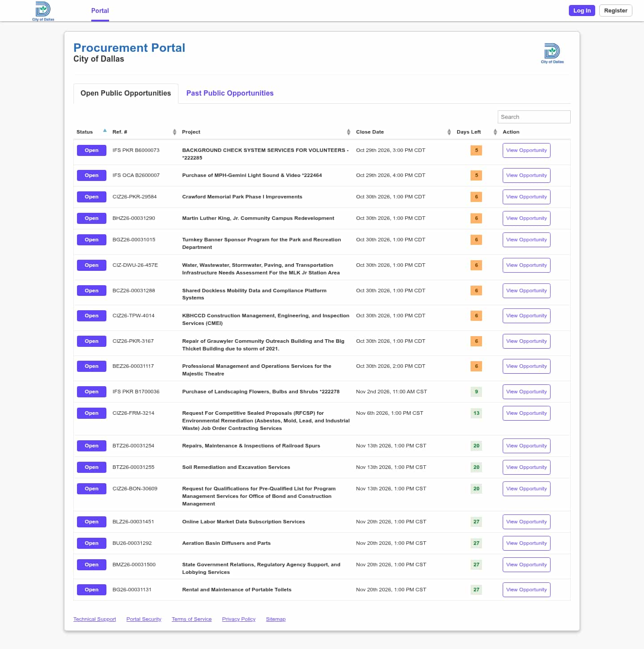Select Open Public Opportunities tab
The height and width of the screenshot is (649, 644).
click(x=126, y=93)
